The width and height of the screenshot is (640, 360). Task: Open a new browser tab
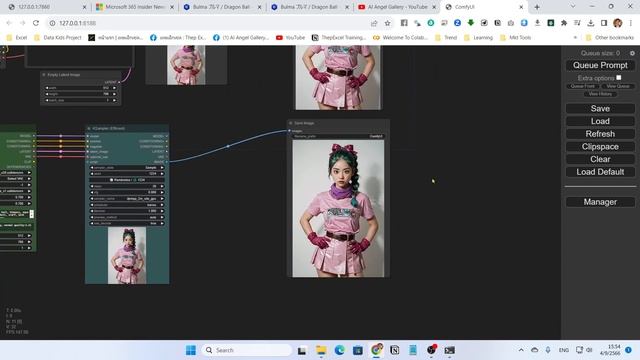(537, 7)
